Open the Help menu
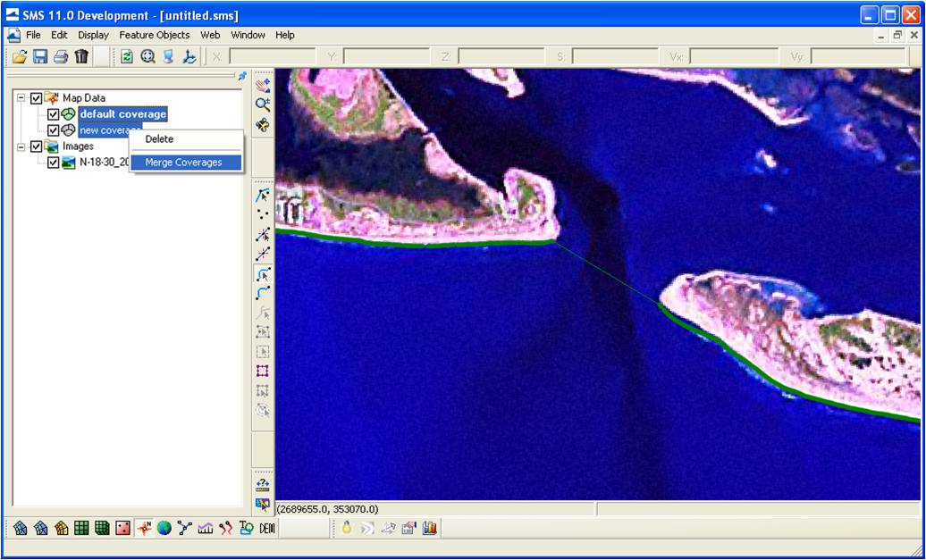This screenshot has height=560, width=926. [x=284, y=35]
